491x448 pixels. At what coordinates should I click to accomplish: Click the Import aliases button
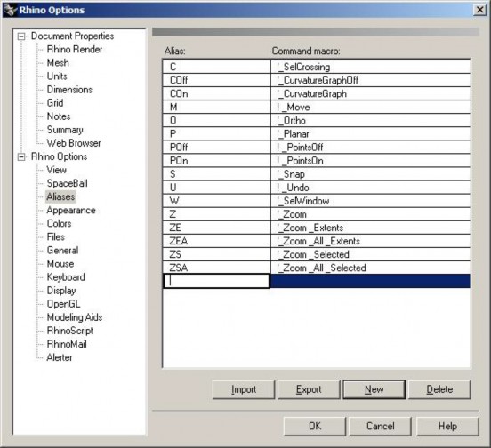pos(244,389)
